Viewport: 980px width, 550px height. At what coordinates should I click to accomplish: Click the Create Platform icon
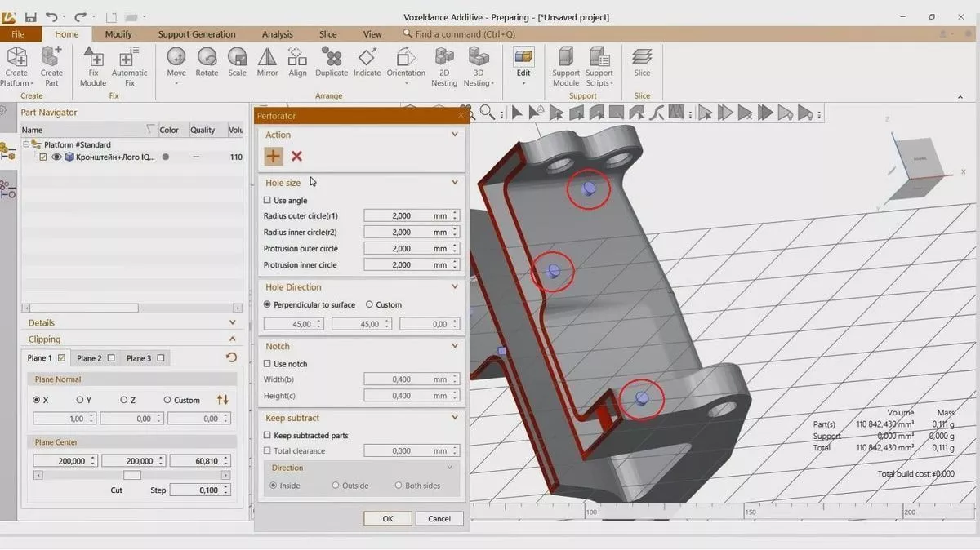tap(16, 58)
